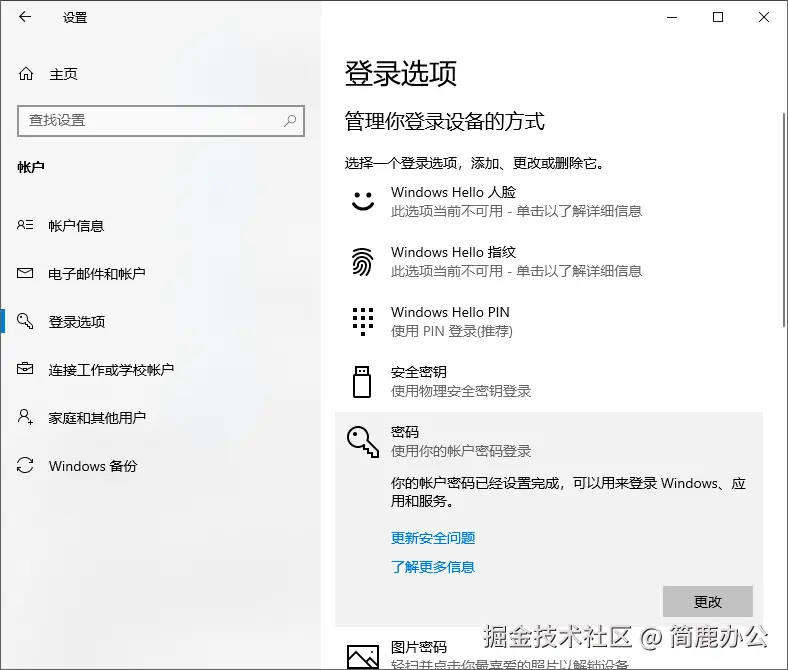Expand the 安全密钥 sign-in option
Screen dimensions: 788x670
(549, 382)
